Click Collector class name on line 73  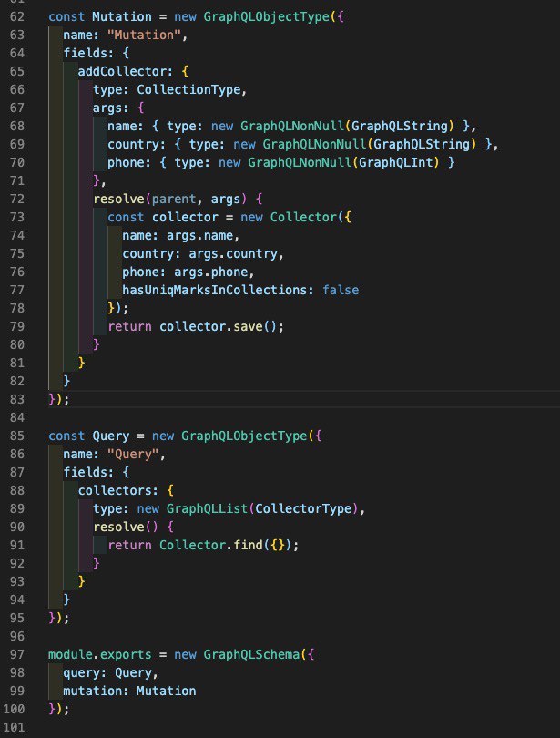pos(303,217)
